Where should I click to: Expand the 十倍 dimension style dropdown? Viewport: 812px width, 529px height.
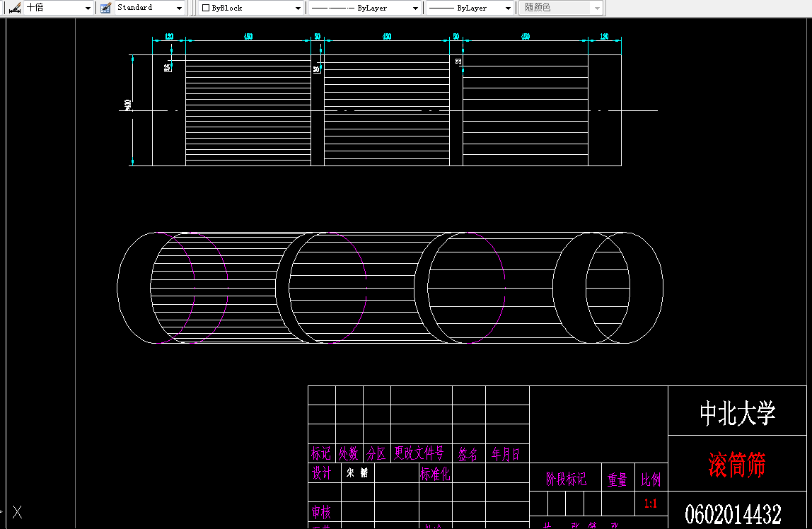88,8
